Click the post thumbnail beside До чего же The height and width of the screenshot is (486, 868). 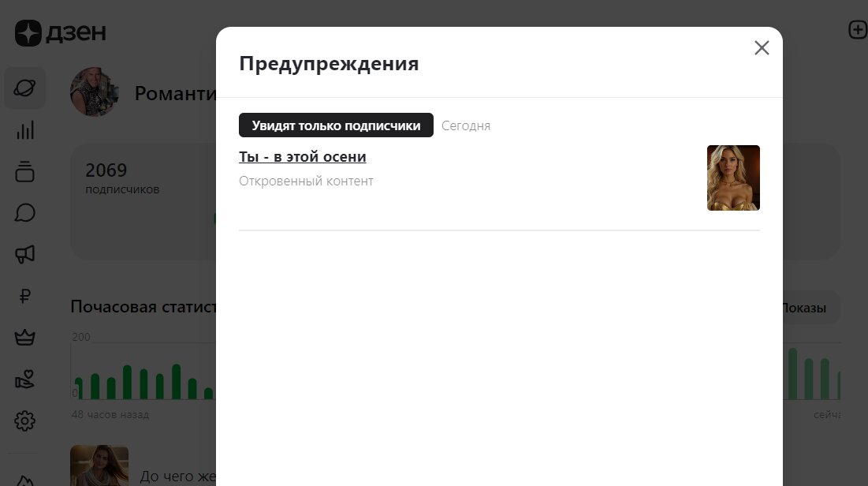pos(99,465)
